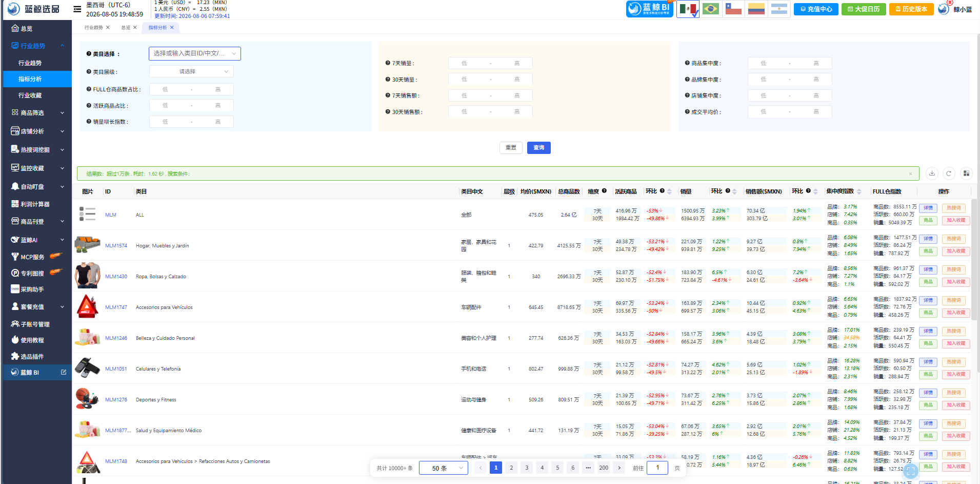Click the 前往 page number input

pos(657,468)
